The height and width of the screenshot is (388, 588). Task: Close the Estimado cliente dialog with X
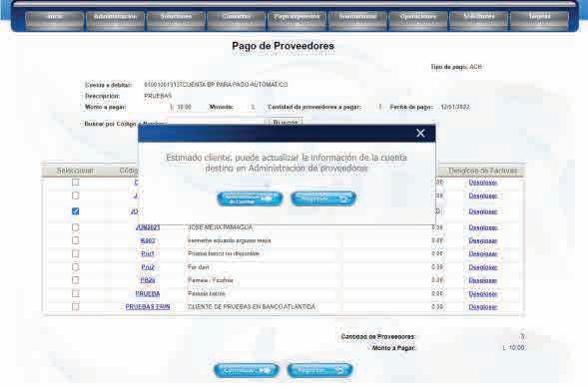tap(420, 133)
